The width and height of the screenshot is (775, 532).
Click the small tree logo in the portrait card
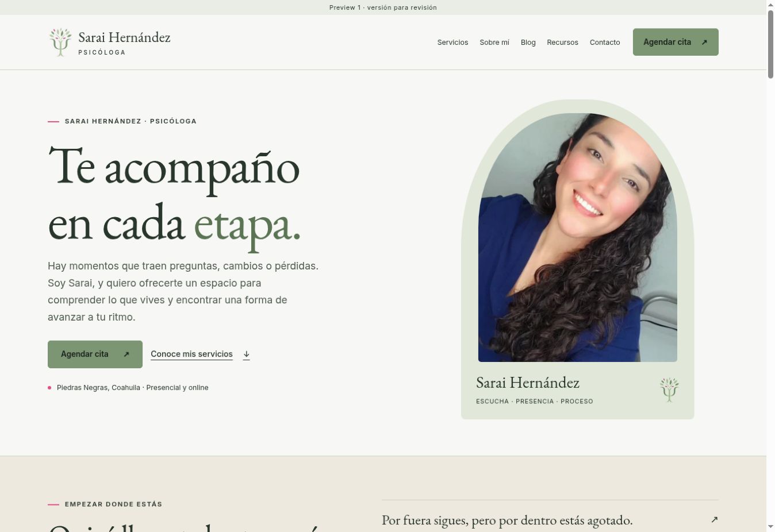(x=669, y=390)
